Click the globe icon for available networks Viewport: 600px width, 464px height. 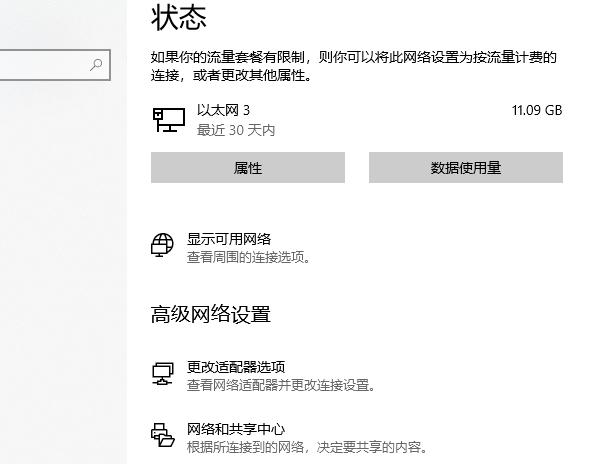(162, 245)
